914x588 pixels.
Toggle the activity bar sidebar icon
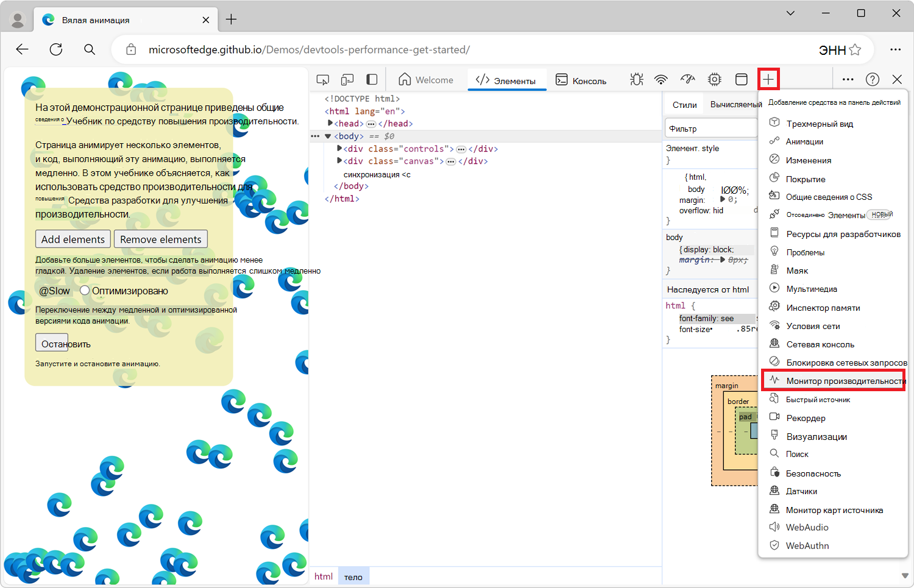click(x=372, y=80)
